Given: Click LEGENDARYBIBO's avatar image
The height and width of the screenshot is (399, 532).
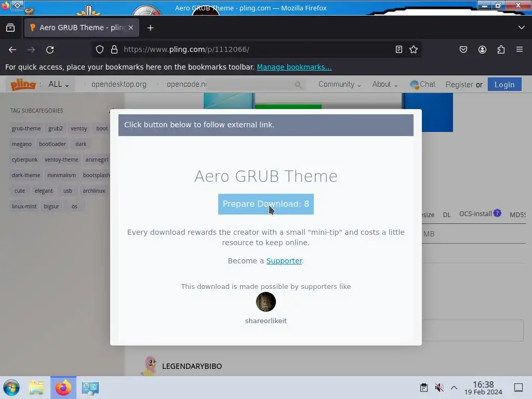Looking at the screenshot, I should [150, 366].
